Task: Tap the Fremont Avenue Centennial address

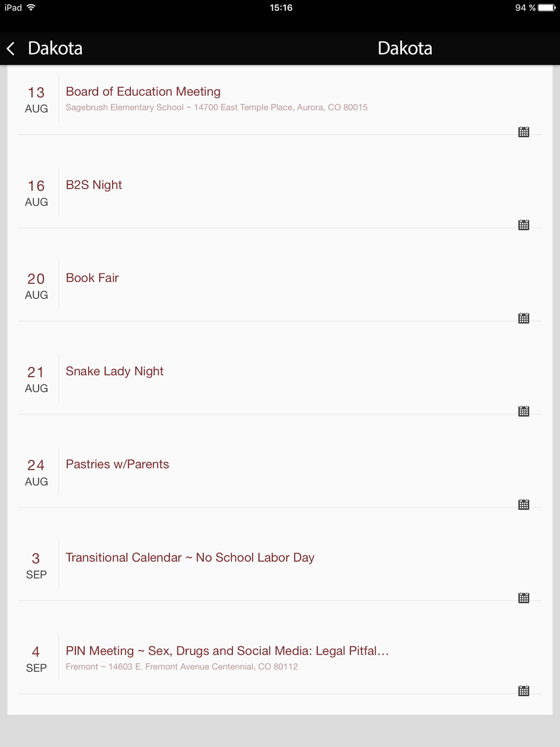Action: [x=182, y=667]
